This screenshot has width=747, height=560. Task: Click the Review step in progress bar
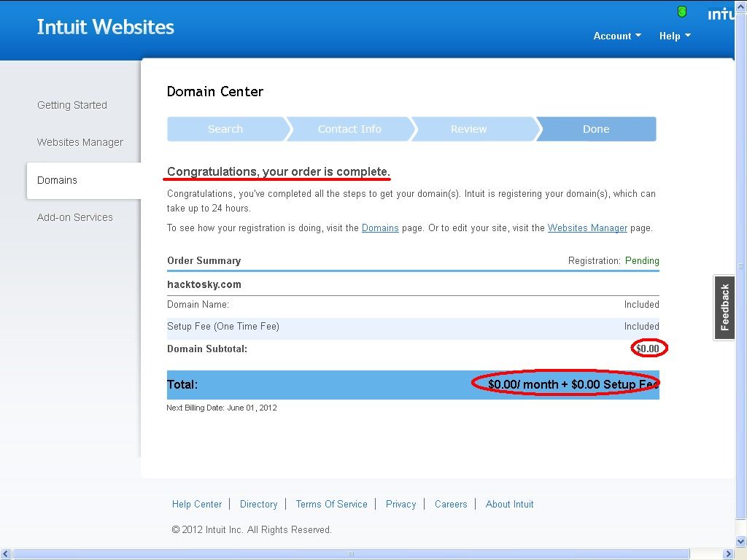click(470, 129)
